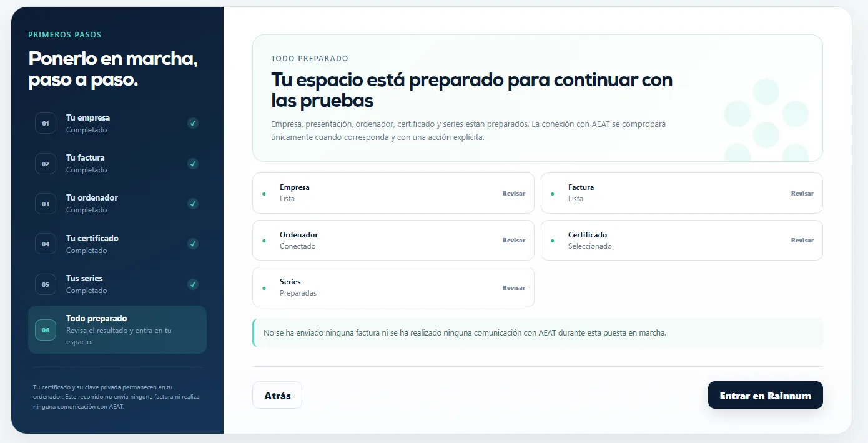This screenshot has height=443, width=868.
Task: Click the 06 step number badge
Action: point(46,330)
